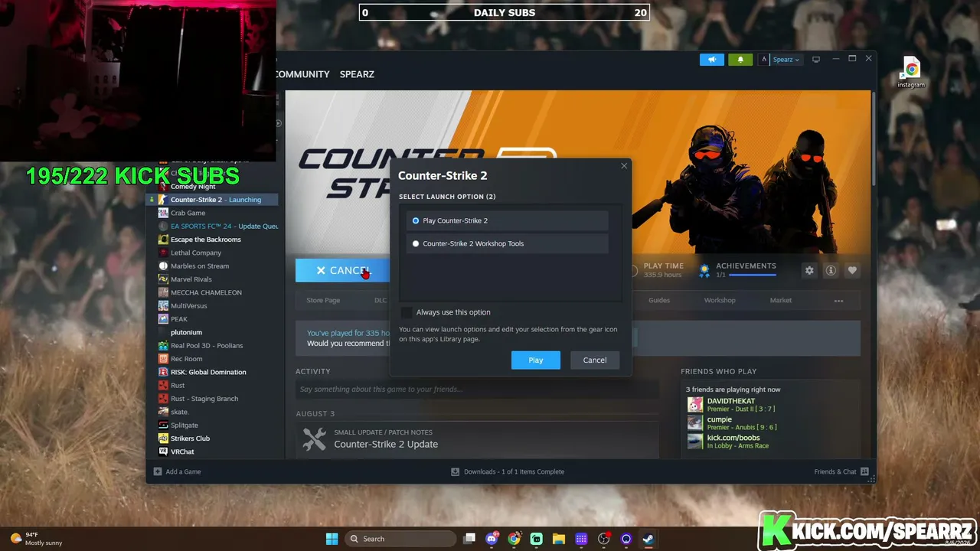Open the weather widget on the taskbar
Image resolution: width=980 pixels, height=551 pixels.
click(37, 539)
